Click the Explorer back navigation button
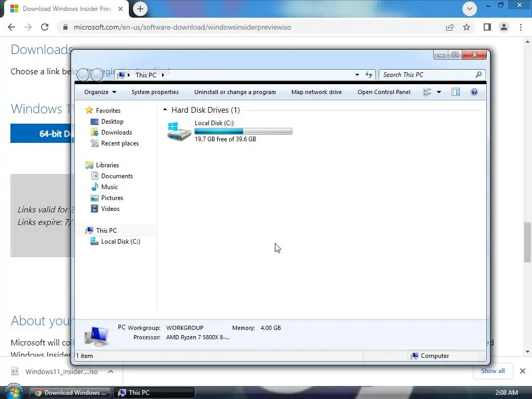The image size is (532, 399). (x=83, y=75)
